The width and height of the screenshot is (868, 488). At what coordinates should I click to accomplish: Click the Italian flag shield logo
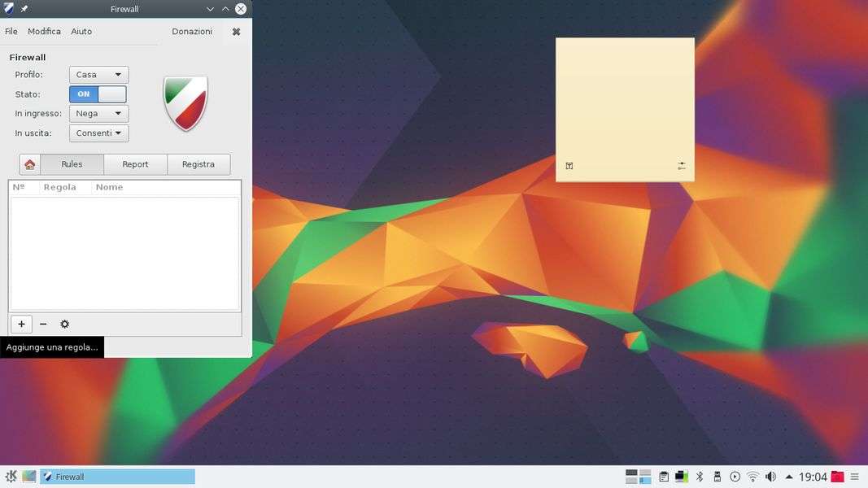tap(185, 103)
